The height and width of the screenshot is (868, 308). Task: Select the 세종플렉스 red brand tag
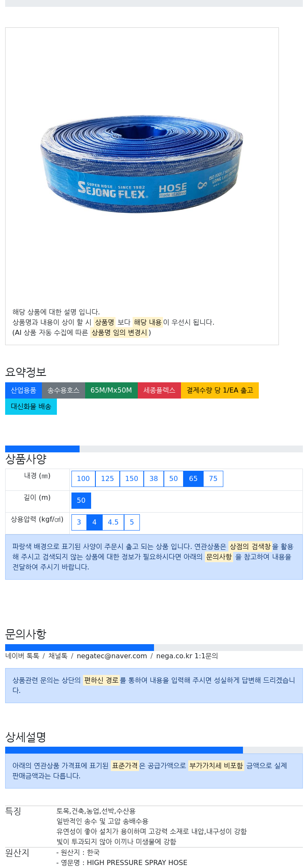(159, 390)
